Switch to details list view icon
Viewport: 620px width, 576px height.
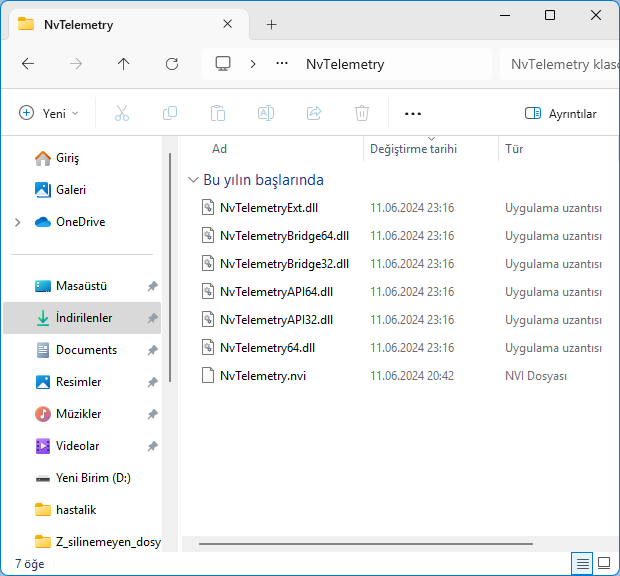click(582, 563)
